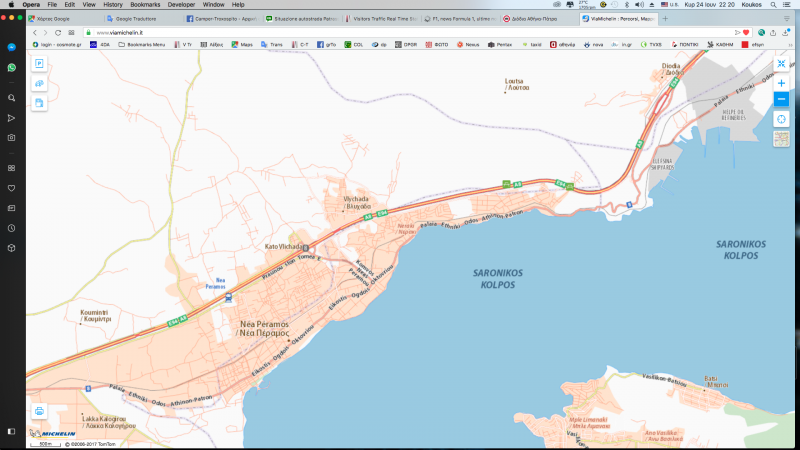This screenshot has height=450, width=800.
Task: Reload the page with the refresh button
Action: (58, 32)
